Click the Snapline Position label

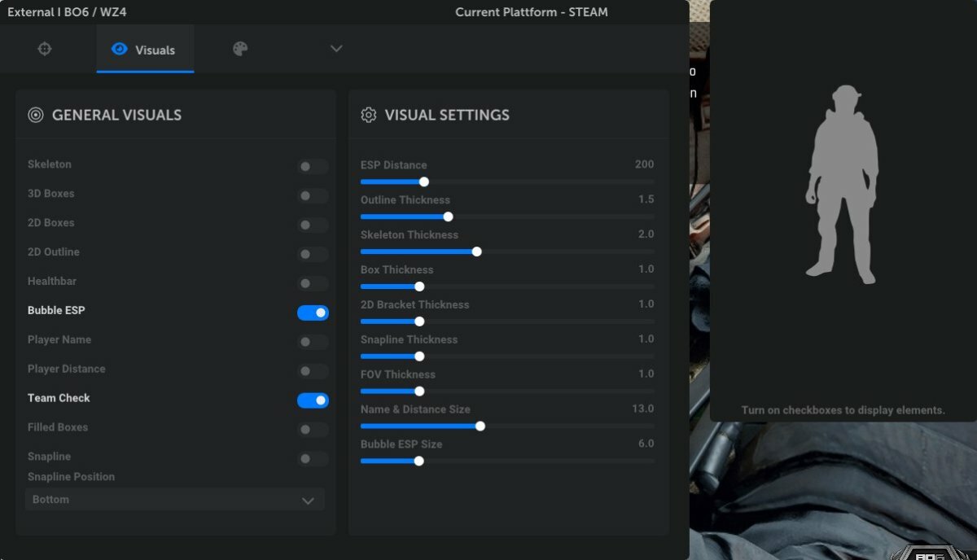71,477
